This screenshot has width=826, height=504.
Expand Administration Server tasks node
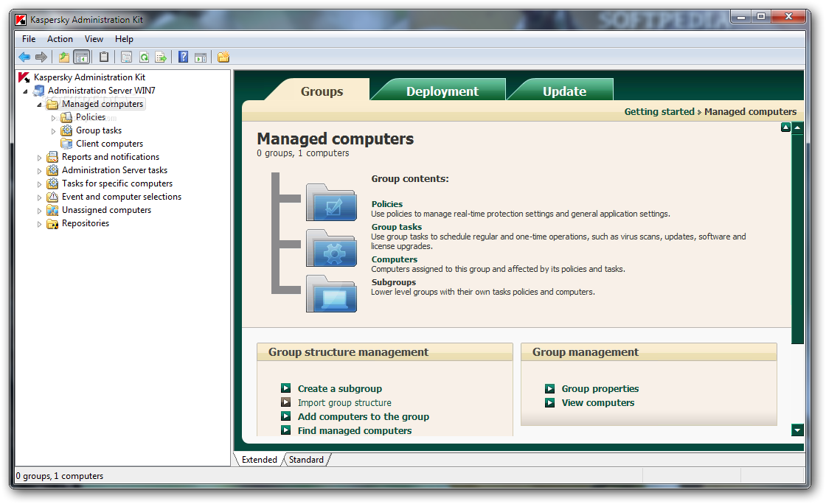pos(39,171)
